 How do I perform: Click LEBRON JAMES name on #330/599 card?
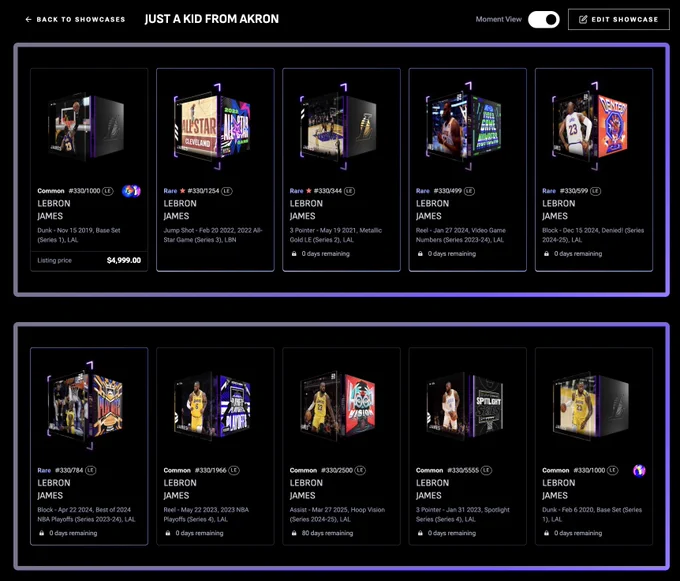pyautogui.click(x=559, y=210)
